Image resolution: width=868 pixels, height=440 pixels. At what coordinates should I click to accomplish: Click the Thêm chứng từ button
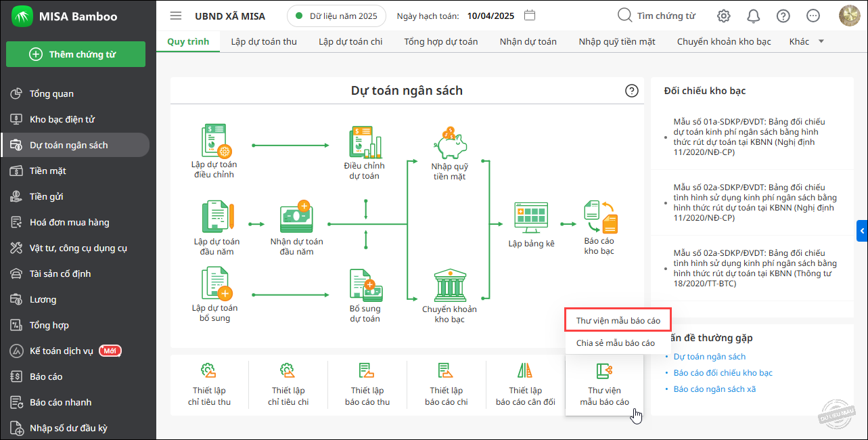point(76,54)
